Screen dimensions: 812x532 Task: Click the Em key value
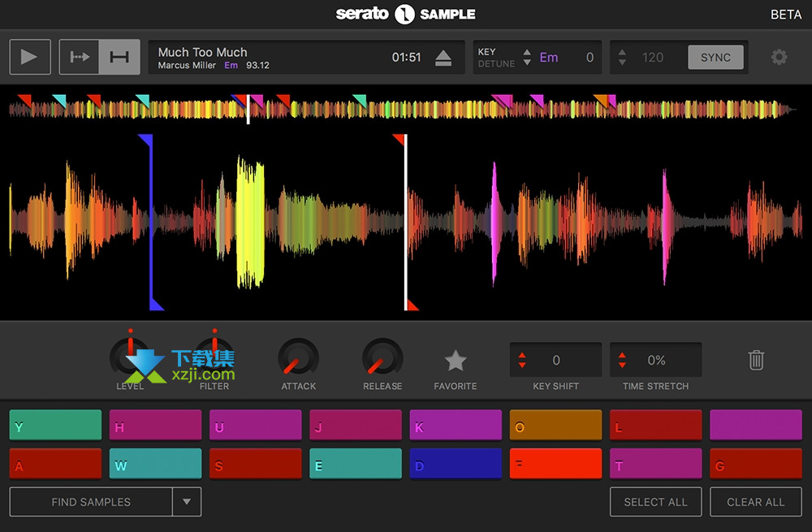[x=549, y=57]
